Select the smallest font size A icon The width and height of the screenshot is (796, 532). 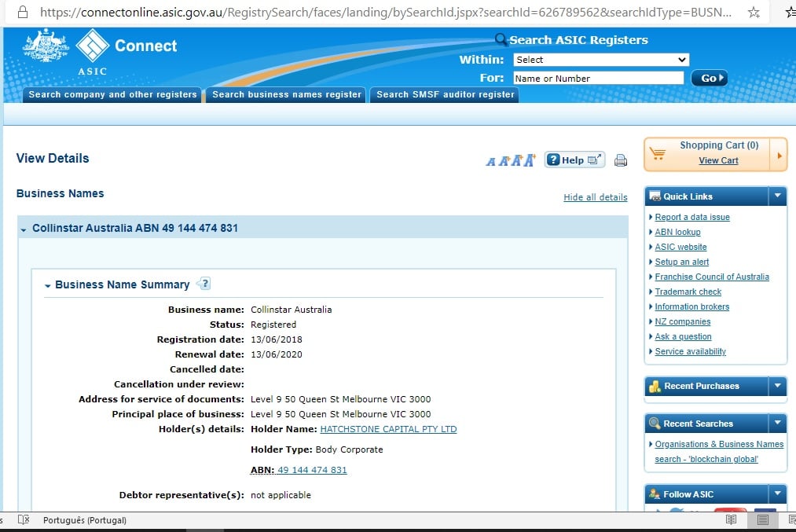click(x=490, y=161)
